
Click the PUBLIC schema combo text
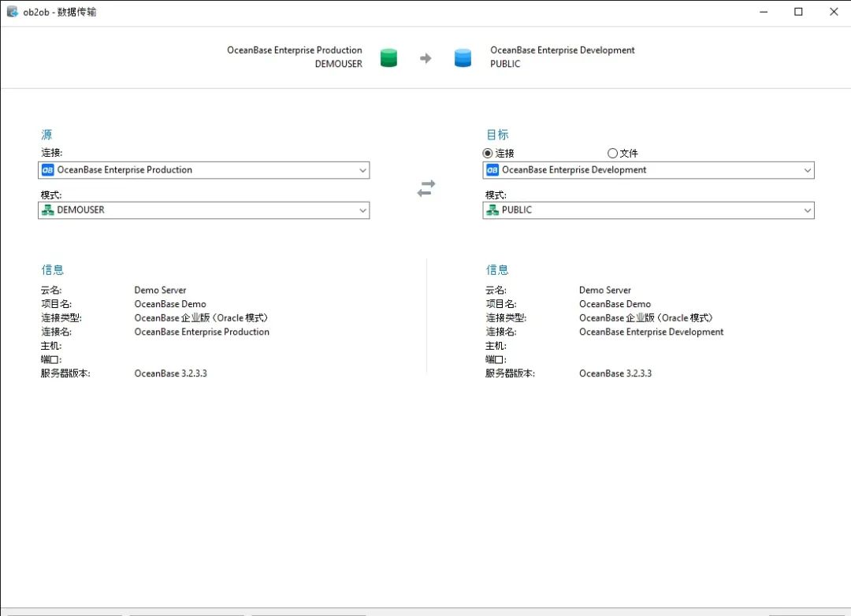tap(517, 210)
